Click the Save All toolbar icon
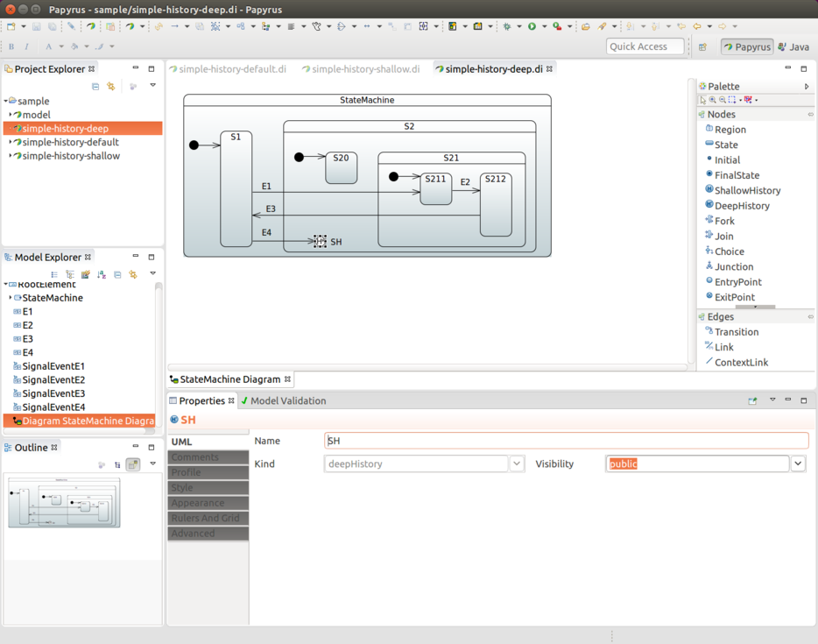Screen dimensions: 818x644 (53, 26)
